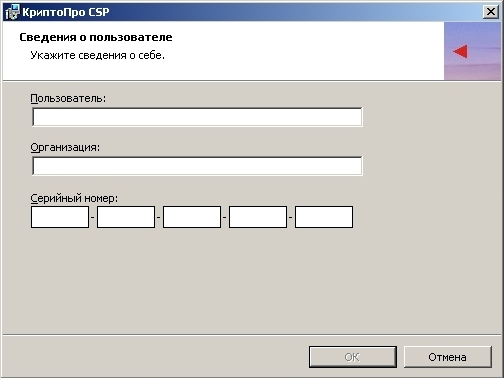Screen dimensions: 504x378
Task: Confirm with the OK button
Action: 353,357
